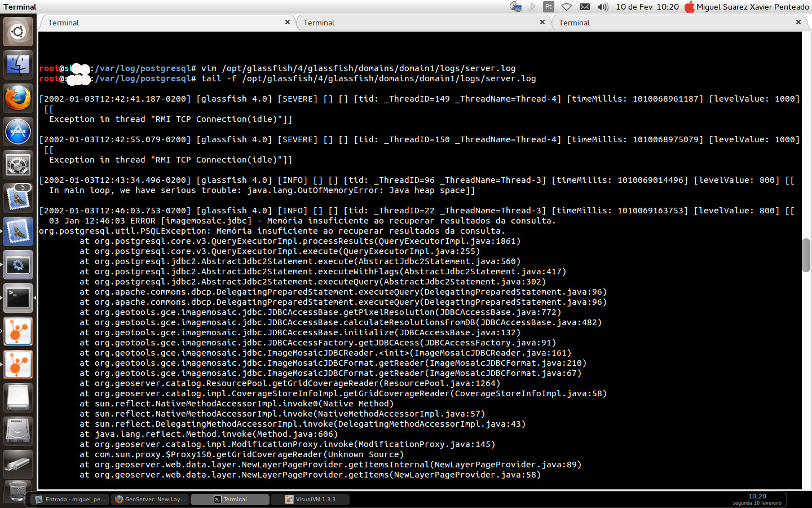Switch to the third Terminal tab

pyautogui.click(x=679, y=23)
